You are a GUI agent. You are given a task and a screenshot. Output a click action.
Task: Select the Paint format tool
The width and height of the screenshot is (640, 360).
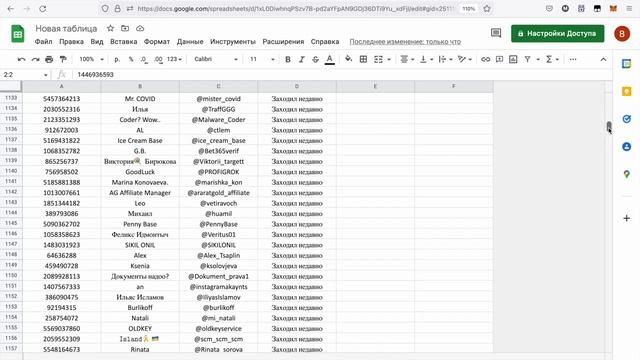click(63, 60)
